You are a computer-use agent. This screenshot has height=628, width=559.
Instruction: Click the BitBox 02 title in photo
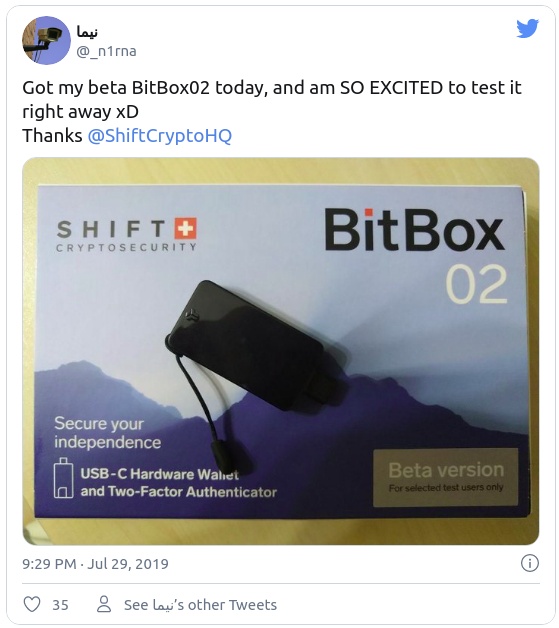pos(415,255)
